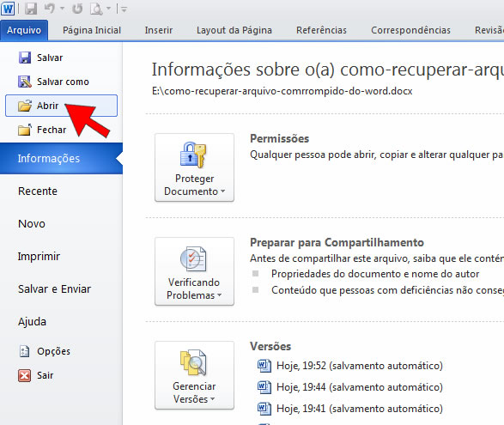Choose Salvar como in the file menu
This screenshot has width=504, height=425.
[63, 82]
